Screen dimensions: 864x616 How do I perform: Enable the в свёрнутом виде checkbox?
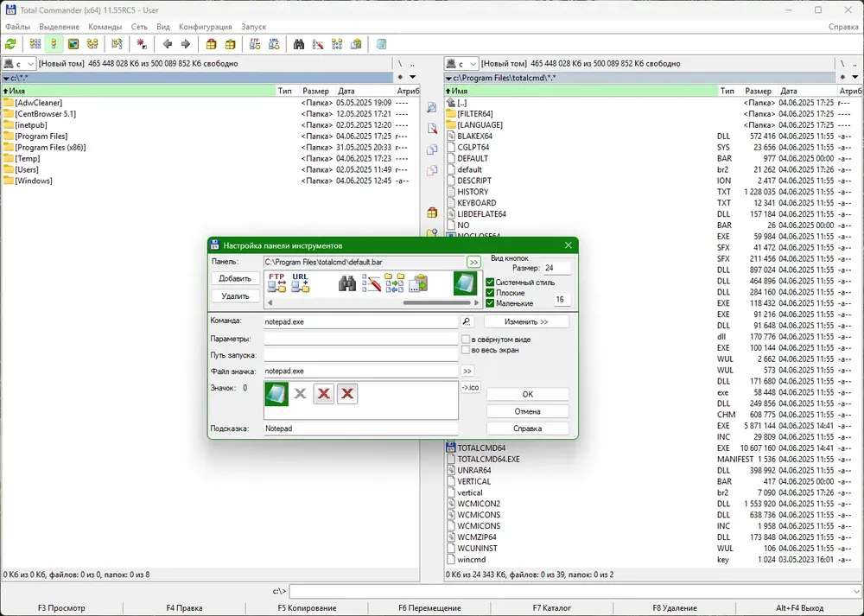tap(466, 340)
